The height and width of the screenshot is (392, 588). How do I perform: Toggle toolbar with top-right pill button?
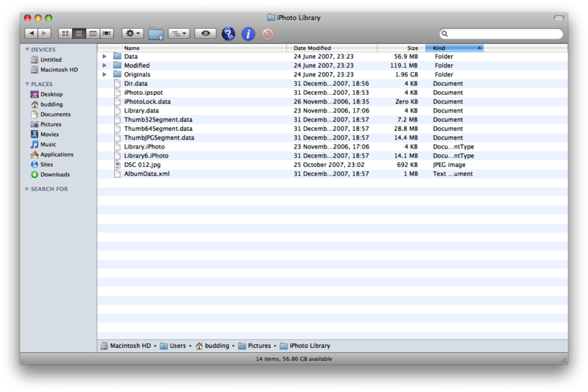pos(559,18)
